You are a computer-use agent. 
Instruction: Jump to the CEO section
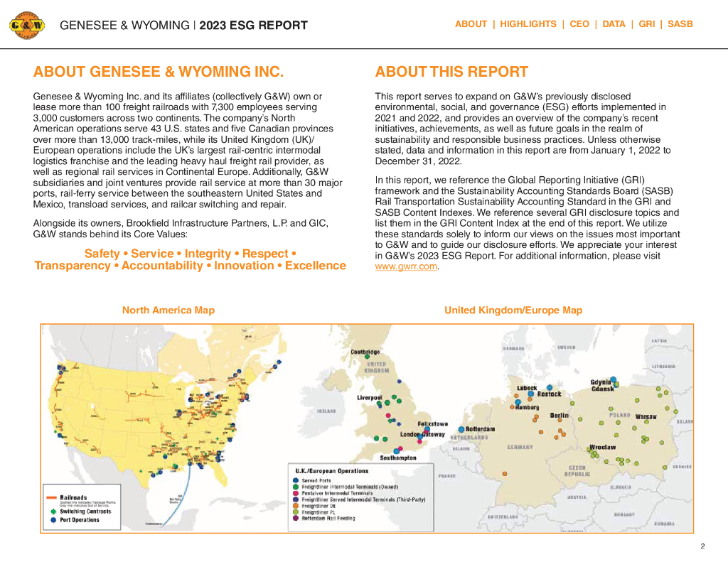[579, 24]
